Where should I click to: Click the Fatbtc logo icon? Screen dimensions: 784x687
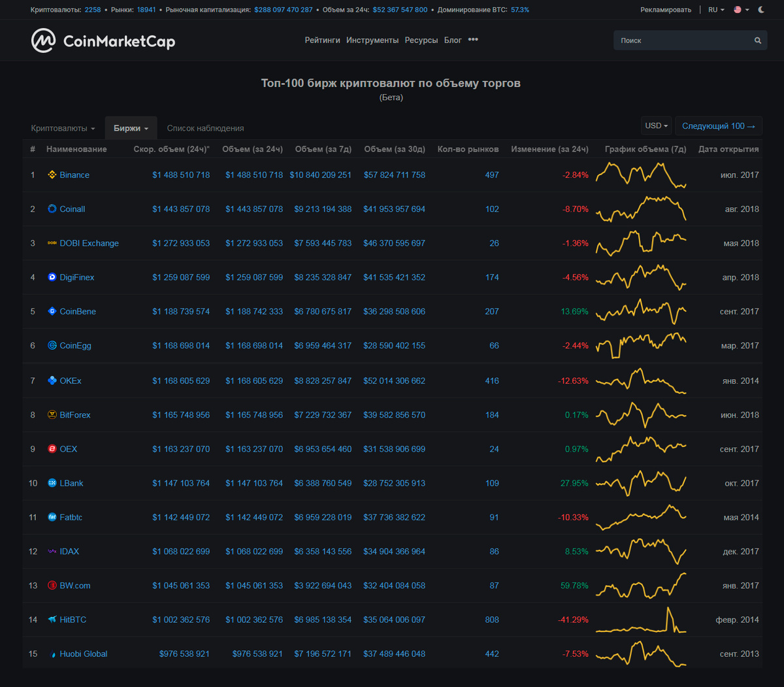pyautogui.click(x=52, y=517)
